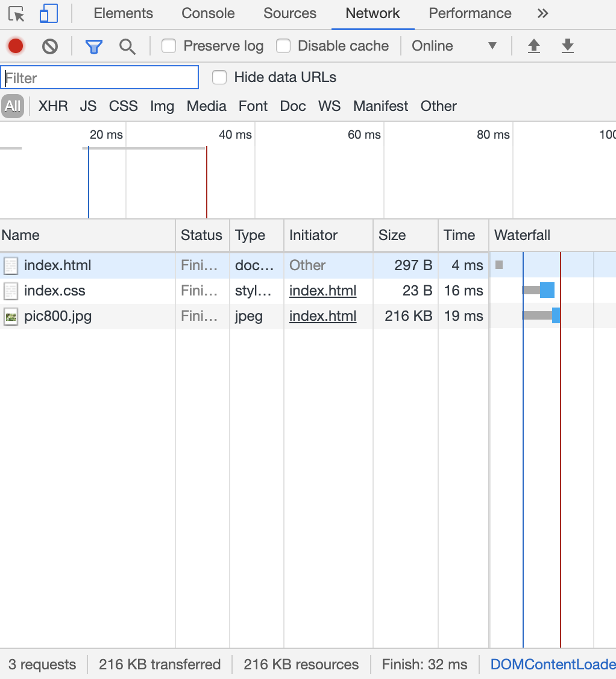Click the inspect element cursor icon
The height and width of the screenshot is (679, 616).
point(16,14)
